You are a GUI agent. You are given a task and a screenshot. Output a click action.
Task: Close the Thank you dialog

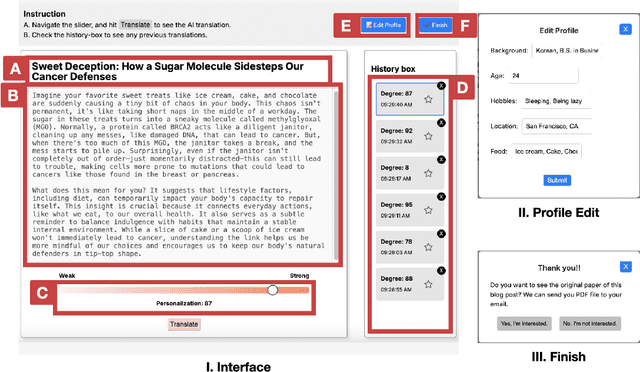pos(625,267)
